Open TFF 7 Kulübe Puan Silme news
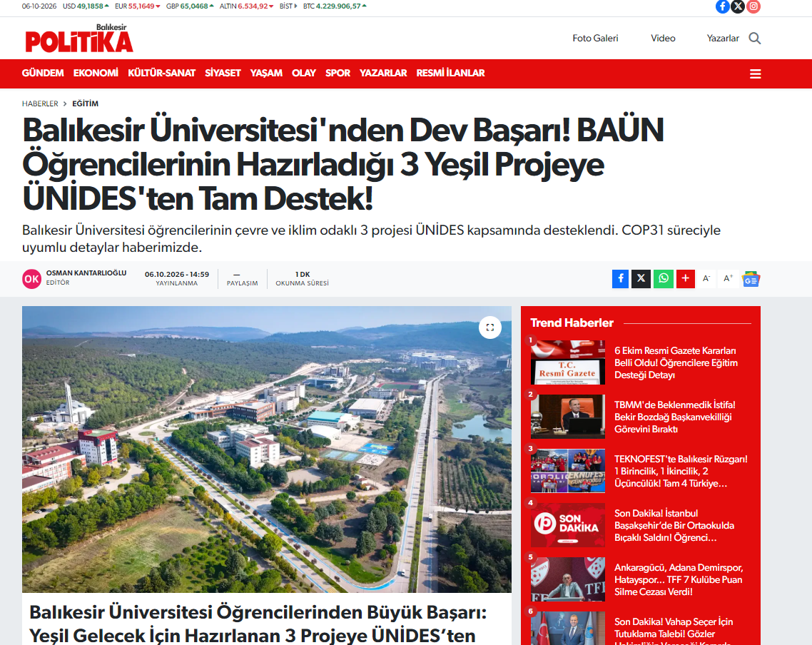 point(679,580)
